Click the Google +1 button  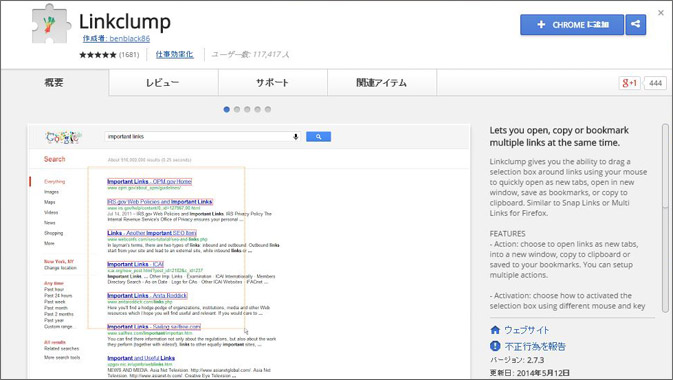[630, 83]
